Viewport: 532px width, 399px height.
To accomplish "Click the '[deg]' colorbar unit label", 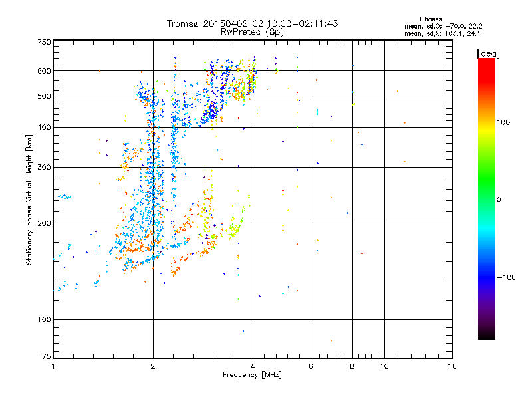I will pyautogui.click(x=488, y=53).
